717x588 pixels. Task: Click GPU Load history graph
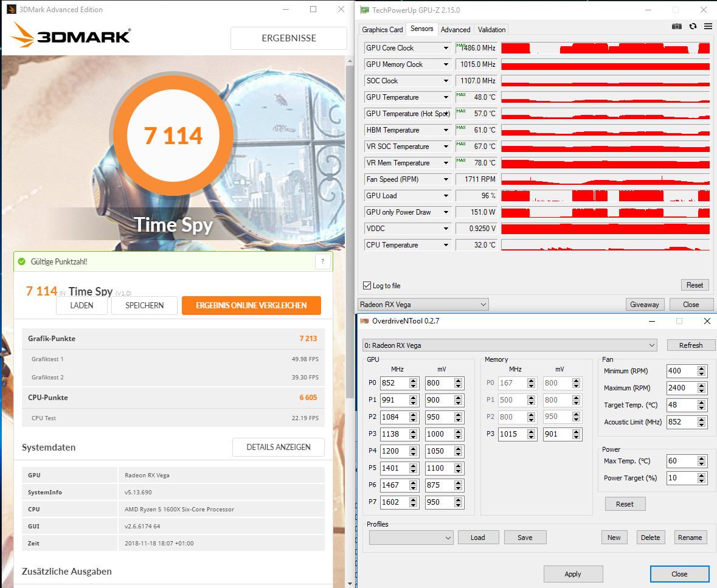tap(606, 196)
